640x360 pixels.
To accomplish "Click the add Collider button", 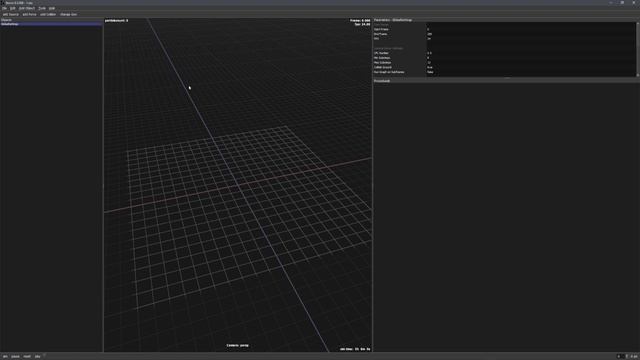I will [48, 14].
